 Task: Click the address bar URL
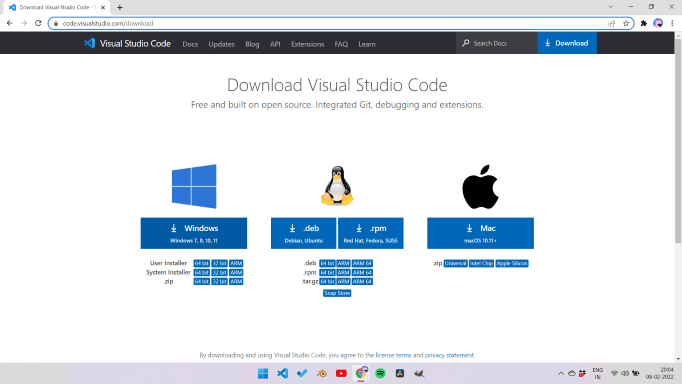pyautogui.click(x=108, y=23)
